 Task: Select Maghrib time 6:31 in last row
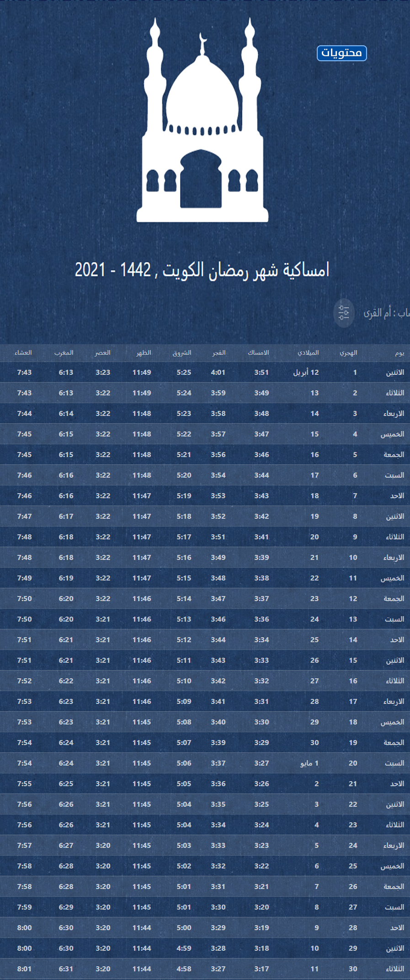66,969
